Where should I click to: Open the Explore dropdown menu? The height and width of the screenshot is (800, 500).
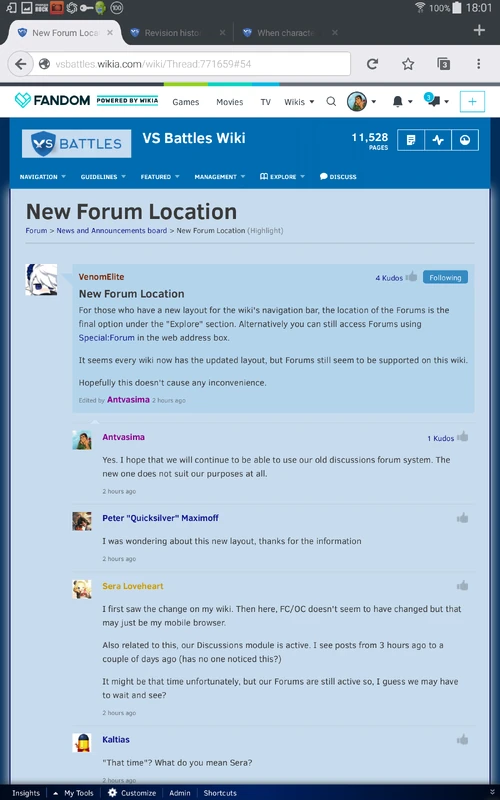282,177
